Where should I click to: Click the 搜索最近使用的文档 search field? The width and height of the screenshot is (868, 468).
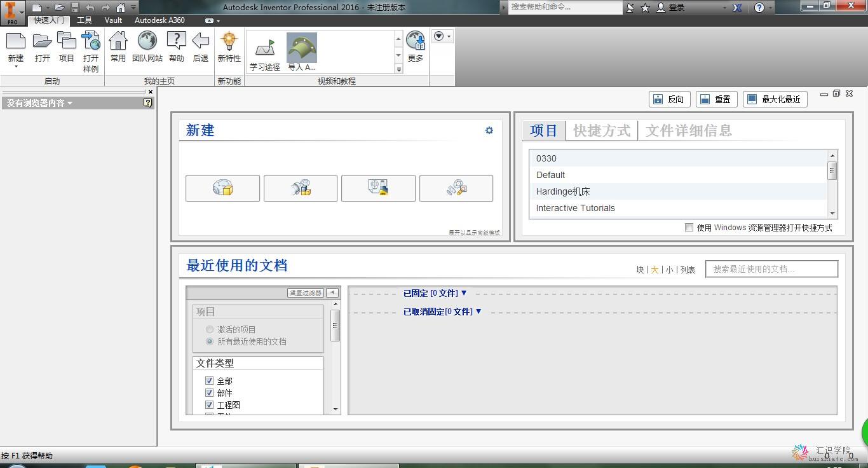[771, 269]
